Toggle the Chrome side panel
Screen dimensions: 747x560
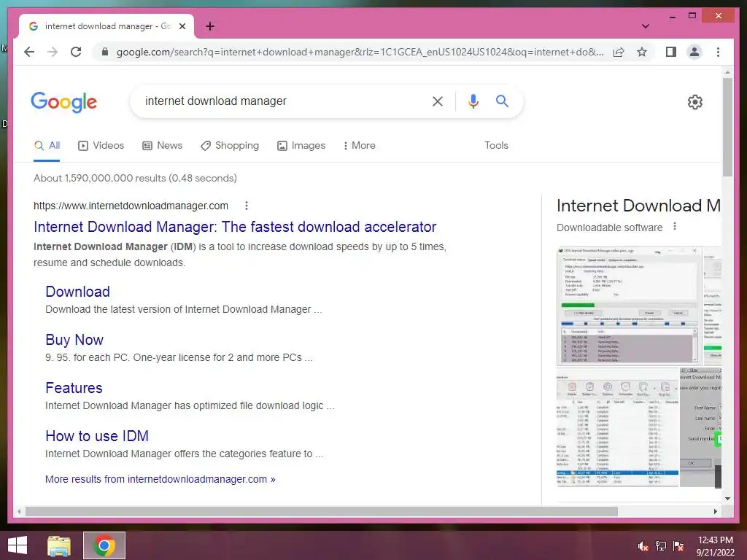(x=671, y=52)
